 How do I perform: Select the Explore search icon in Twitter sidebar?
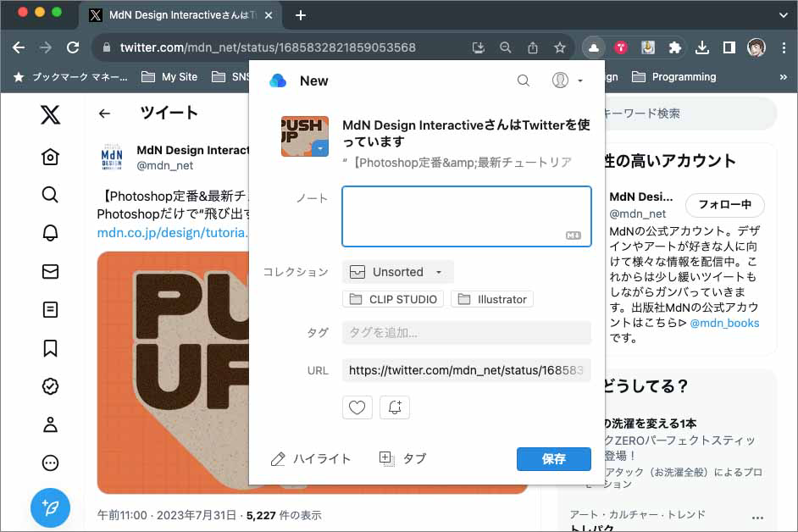[49, 196]
